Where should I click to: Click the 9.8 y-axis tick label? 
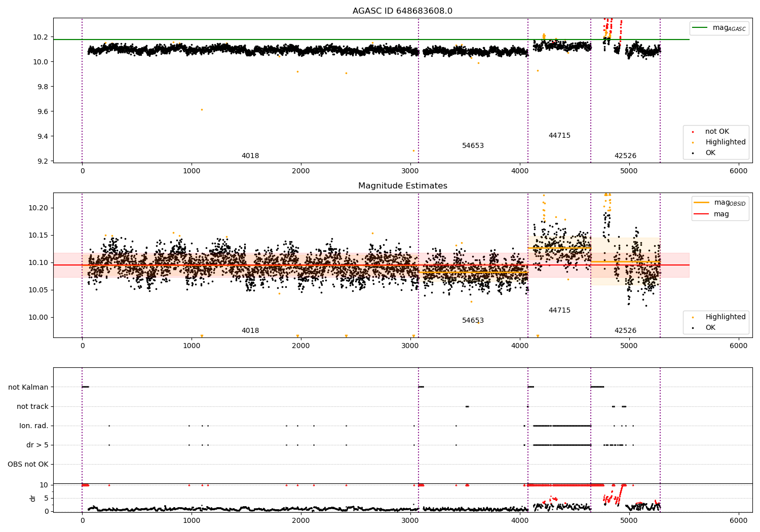click(42, 87)
